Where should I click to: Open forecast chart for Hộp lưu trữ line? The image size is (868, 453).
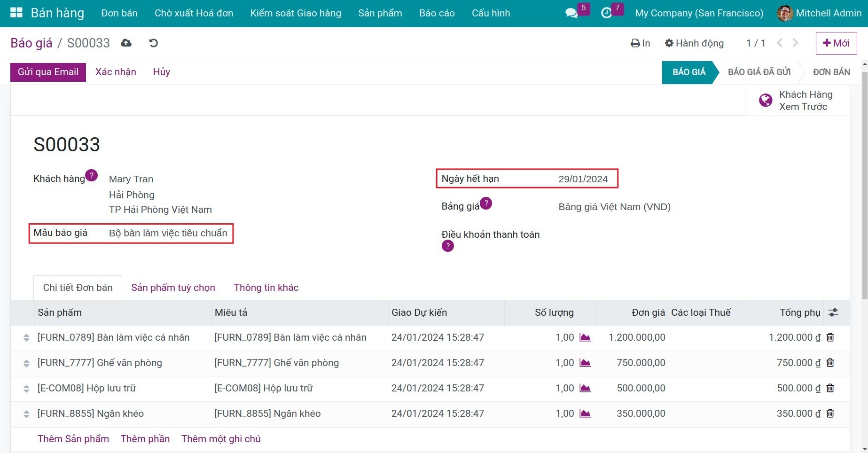tap(585, 388)
